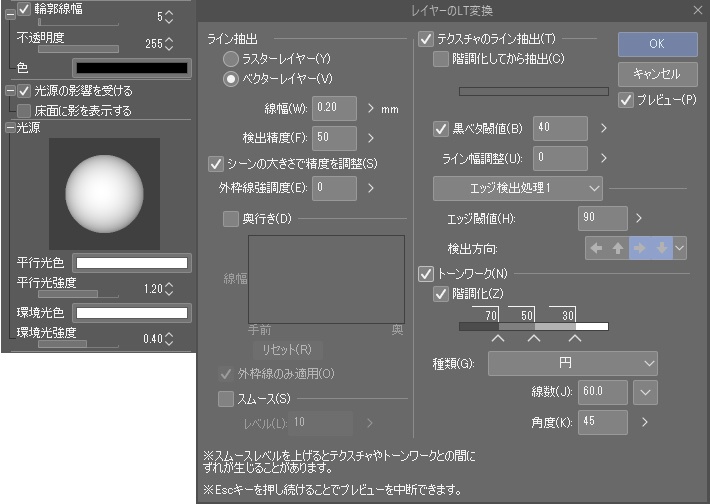Click the エッジ閾値(H) value field

[603, 218]
